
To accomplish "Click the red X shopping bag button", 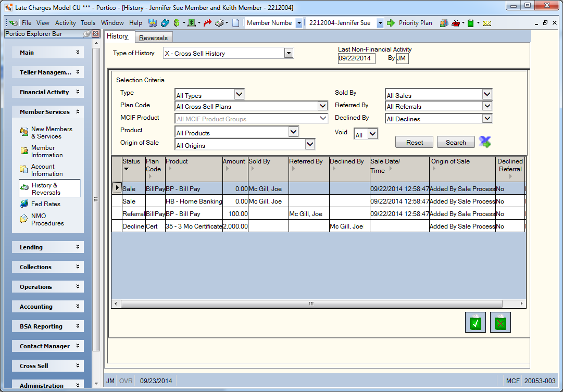I will [x=500, y=322].
